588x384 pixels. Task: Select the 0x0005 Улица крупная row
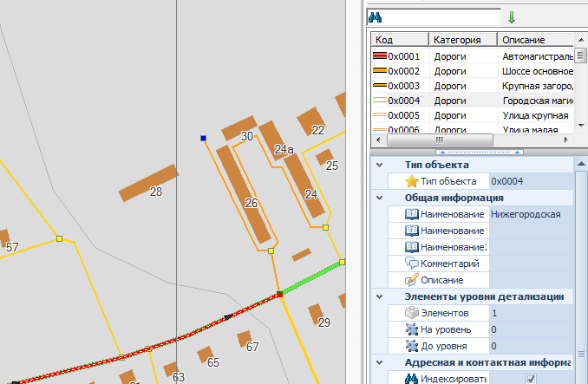point(468,115)
